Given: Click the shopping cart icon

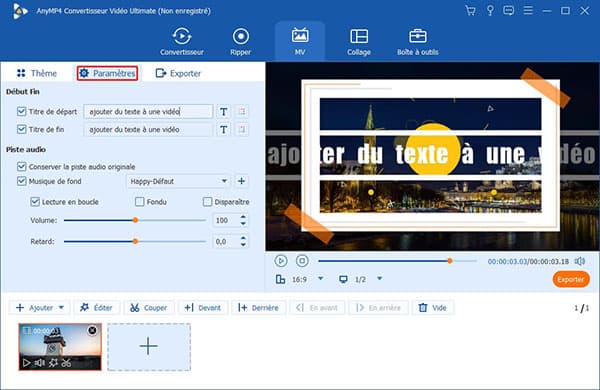Looking at the screenshot, I should click(470, 11).
